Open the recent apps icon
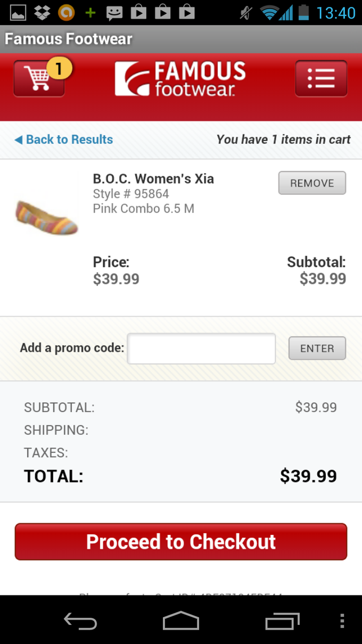The height and width of the screenshot is (644, 362). pos(282,621)
